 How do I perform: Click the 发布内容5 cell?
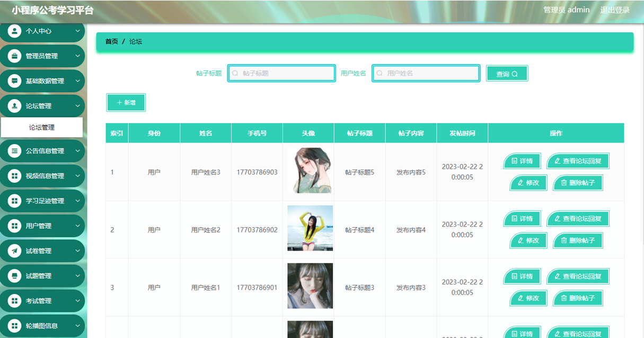click(411, 172)
